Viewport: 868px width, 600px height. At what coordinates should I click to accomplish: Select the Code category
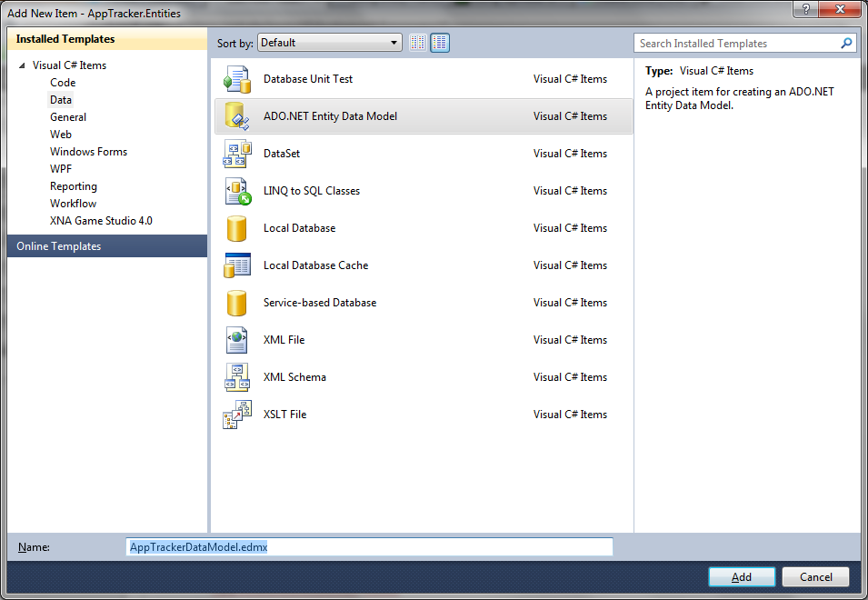click(x=63, y=83)
